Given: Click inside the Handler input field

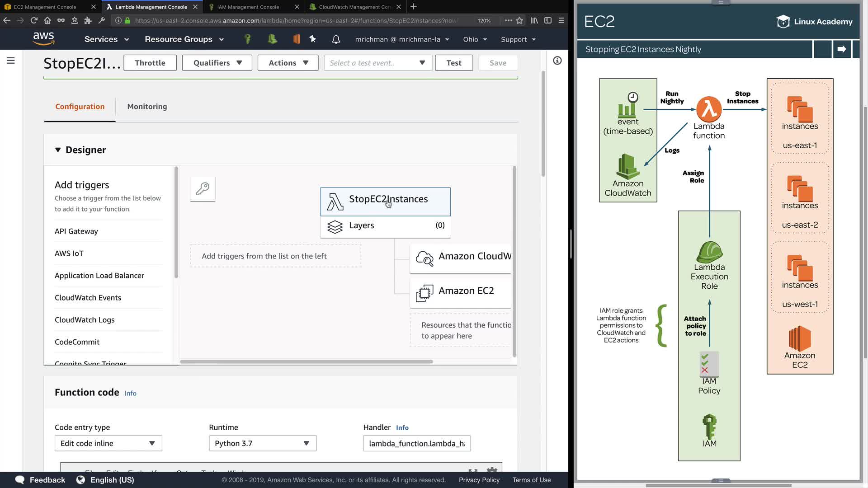Looking at the screenshot, I should (x=416, y=443).
